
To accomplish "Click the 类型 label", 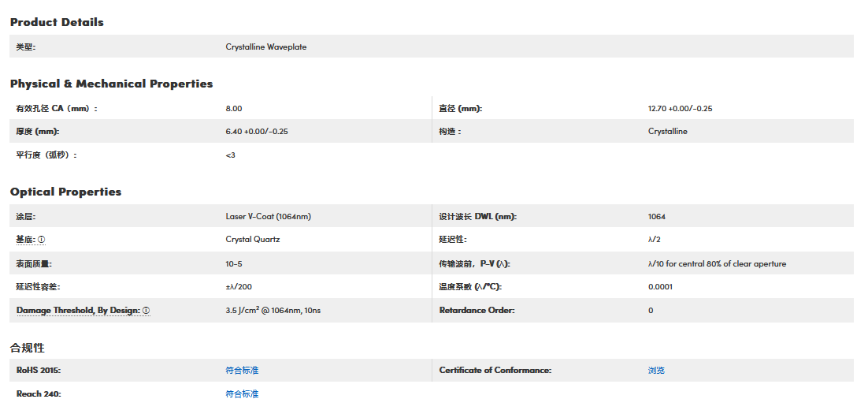I will tap(25, 47).
